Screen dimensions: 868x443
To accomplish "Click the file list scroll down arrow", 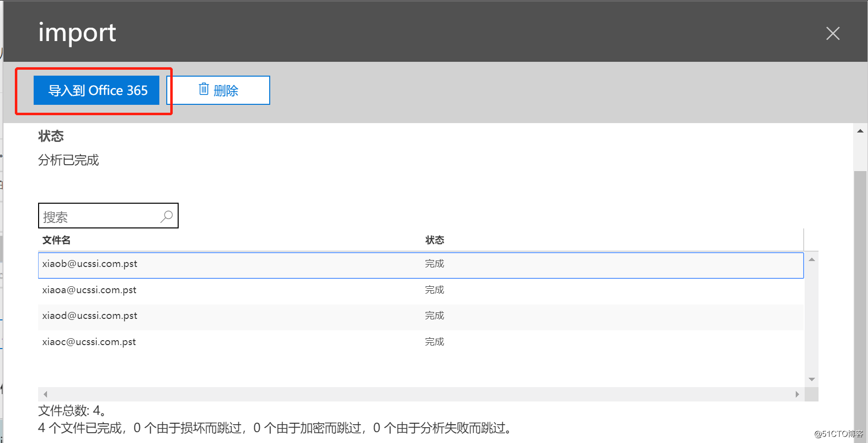I will click(812, 380).
